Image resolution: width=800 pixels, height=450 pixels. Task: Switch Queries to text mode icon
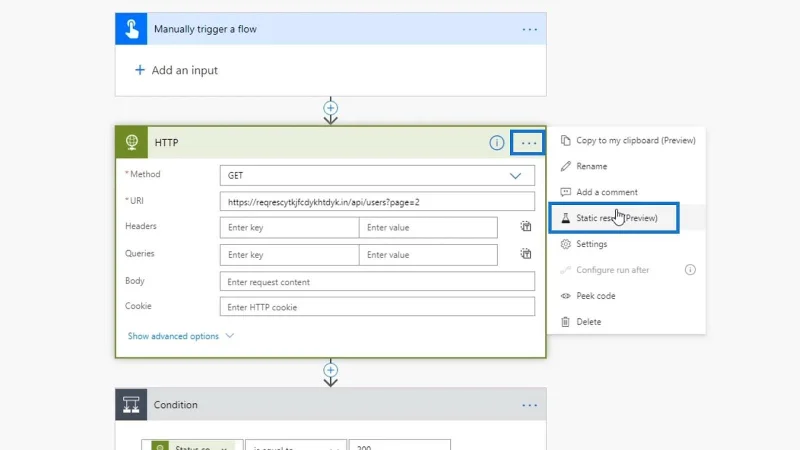coord(526,254)
